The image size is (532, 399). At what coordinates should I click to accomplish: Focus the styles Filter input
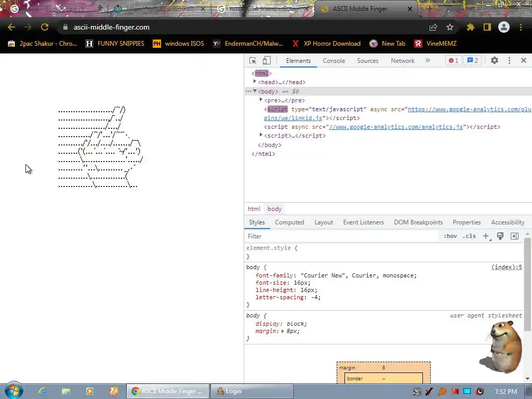click(341, 236)
